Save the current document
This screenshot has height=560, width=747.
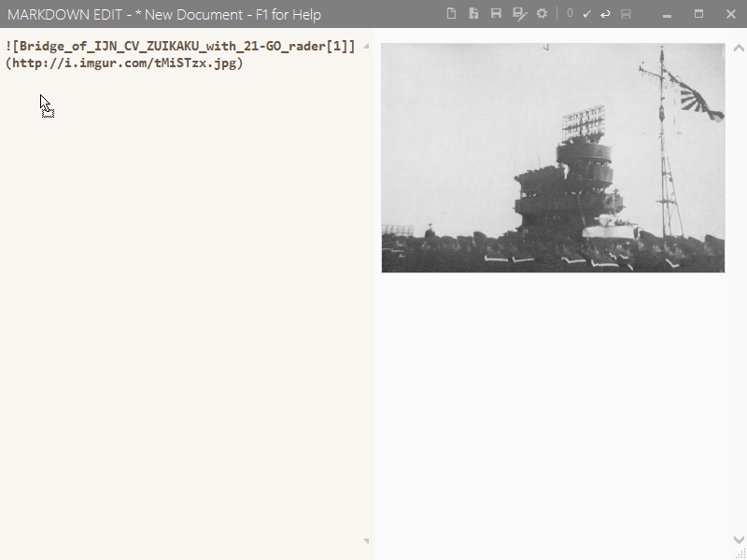[496, 14]
